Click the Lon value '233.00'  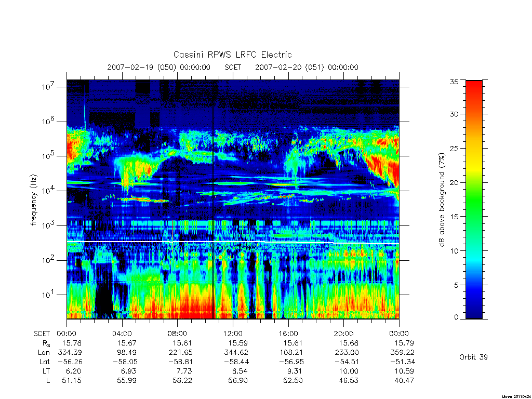point(347,353)
